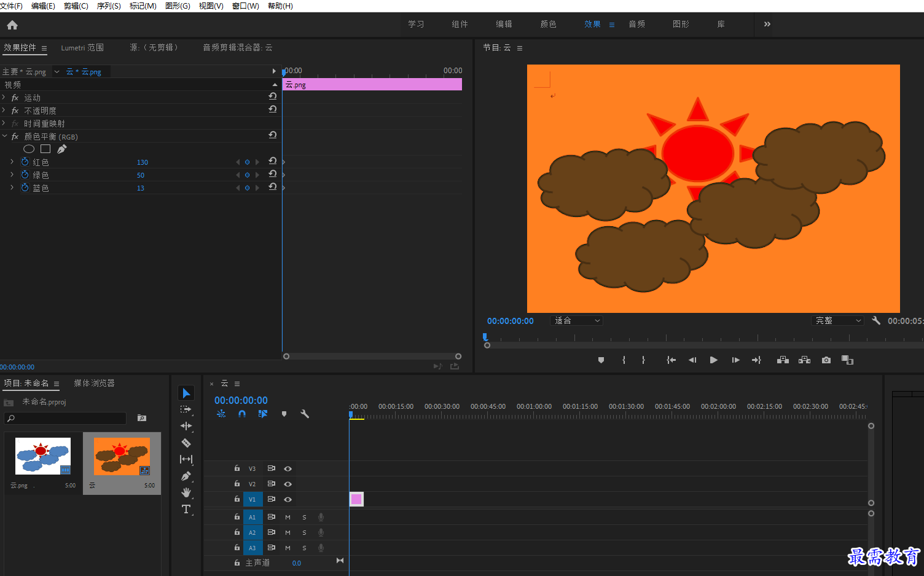Open 媒体浏览器 tab
The height and width of the screenshot is (576, 924).
[x=94, y=383]
